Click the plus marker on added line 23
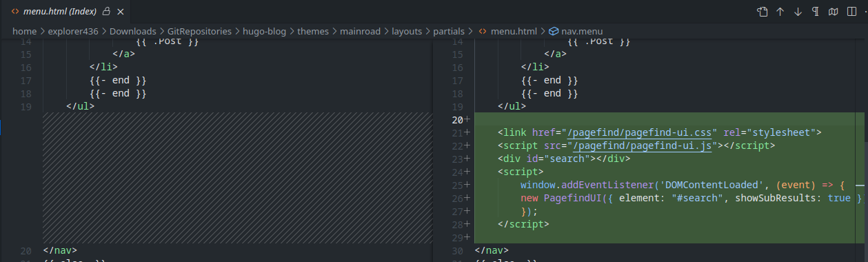This screenshot has height=262, width=868. (x=467, y=159)
